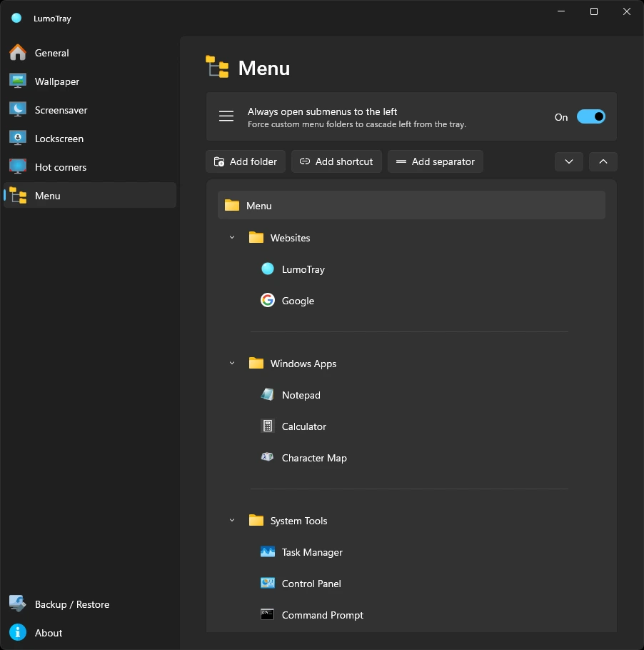Viewport: 644px width, 650px height.
Task: Click the Websites folder icon
Action: click(x=256, y=238)
